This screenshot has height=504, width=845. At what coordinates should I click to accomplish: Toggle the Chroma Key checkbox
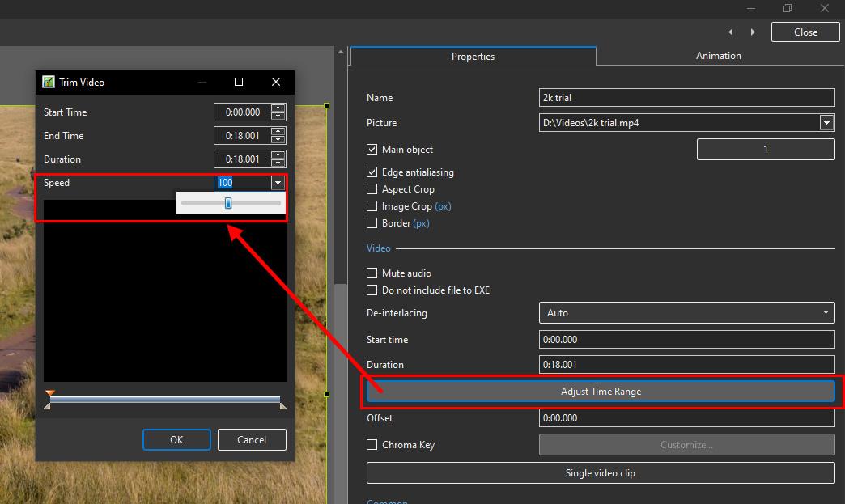[x=372, y=445]
